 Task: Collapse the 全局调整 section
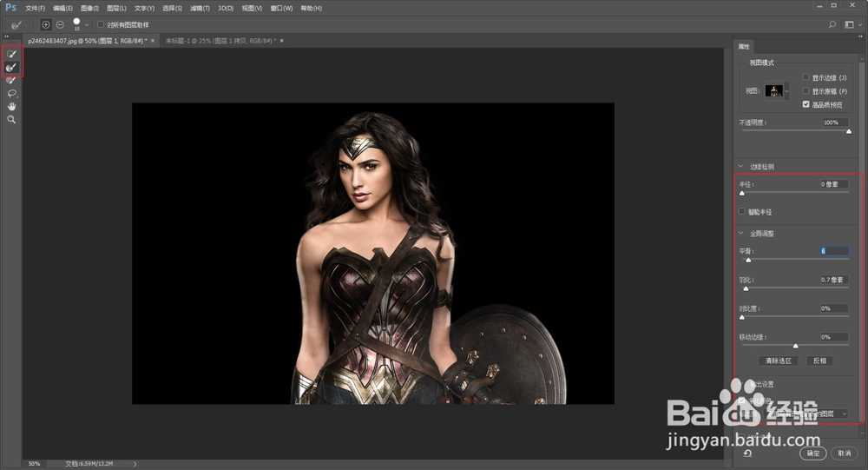[x=740, y=233]
